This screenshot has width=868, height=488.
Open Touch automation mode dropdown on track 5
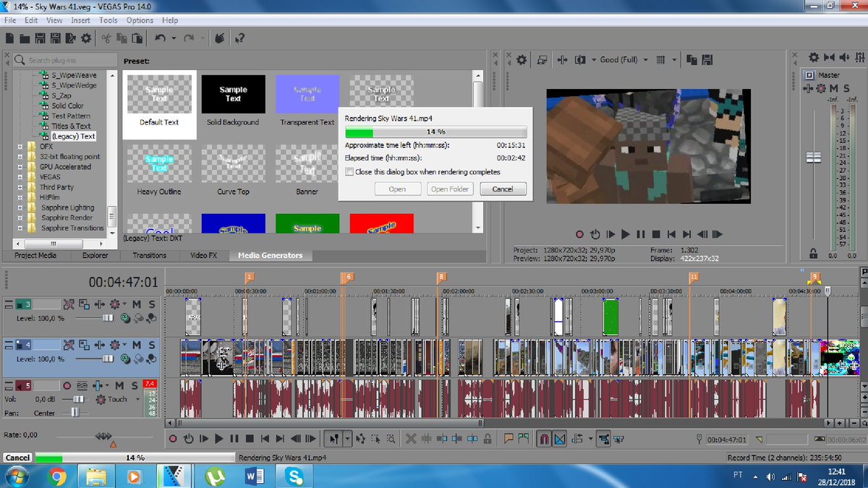coord(137,399)
